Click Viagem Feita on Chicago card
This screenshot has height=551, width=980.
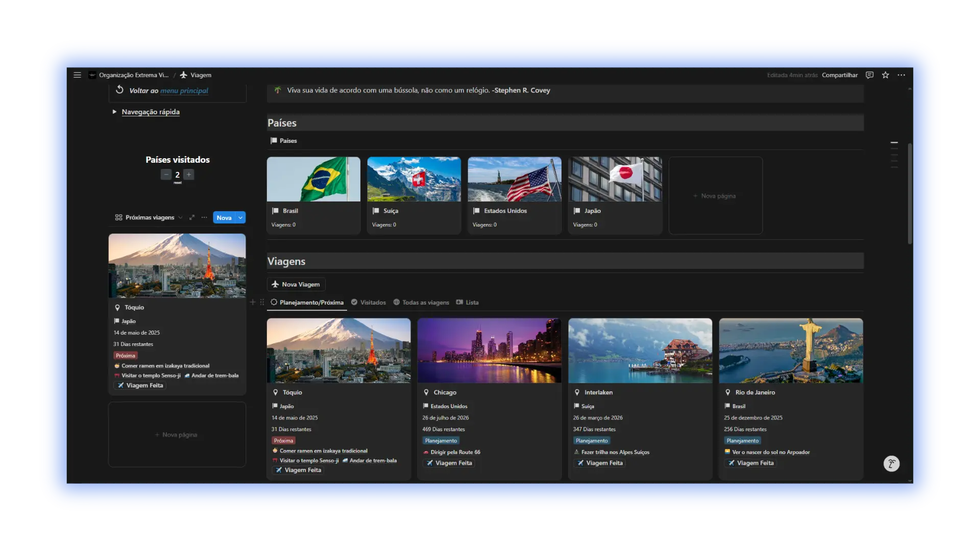click(449, 463)
